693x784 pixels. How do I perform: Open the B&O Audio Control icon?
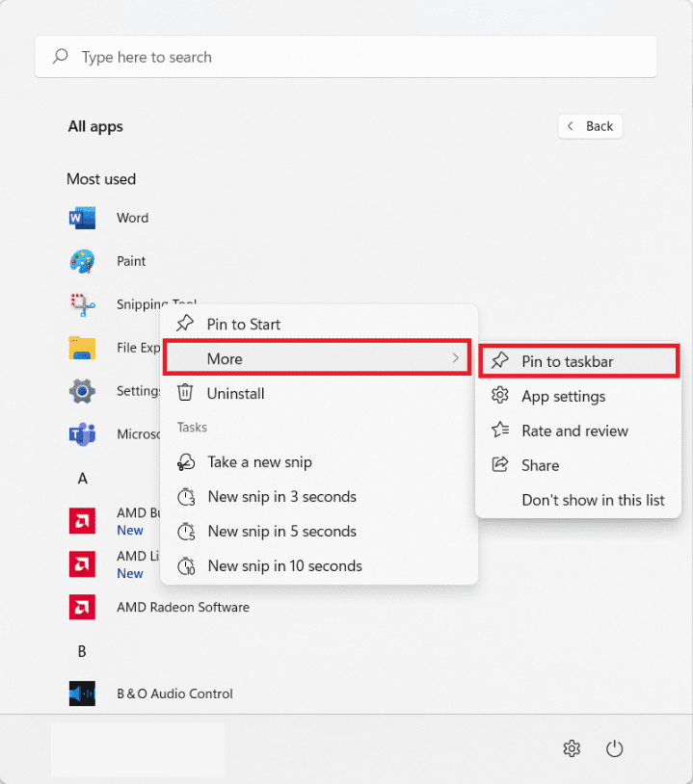click(82, 693)
